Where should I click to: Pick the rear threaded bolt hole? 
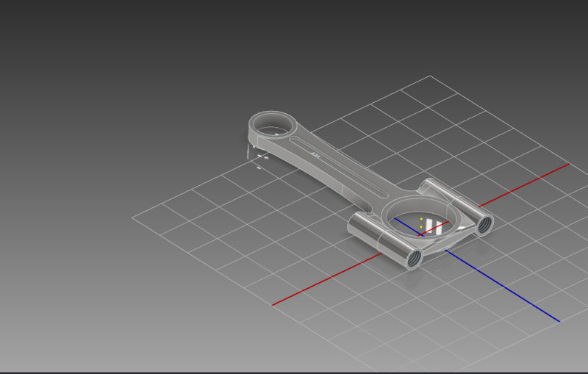point(484,225)
